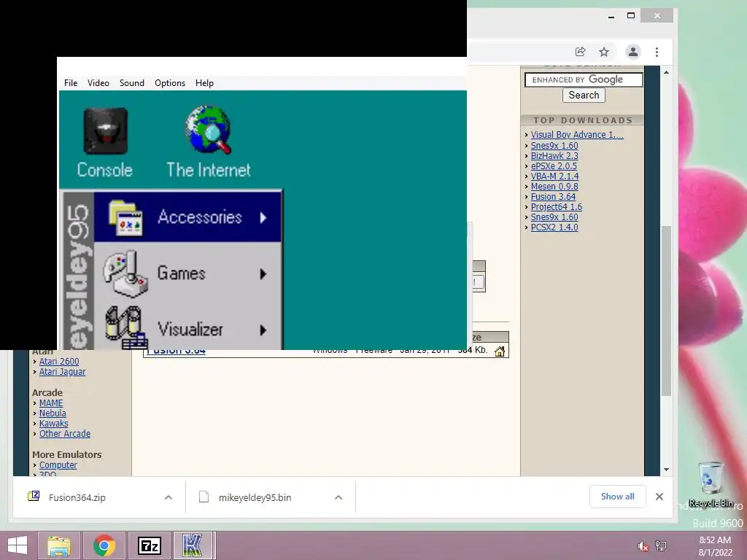Click the vertical scrollbar thumb
The height and width of the screenshot is (560, 747).
(x=667, y=311)
